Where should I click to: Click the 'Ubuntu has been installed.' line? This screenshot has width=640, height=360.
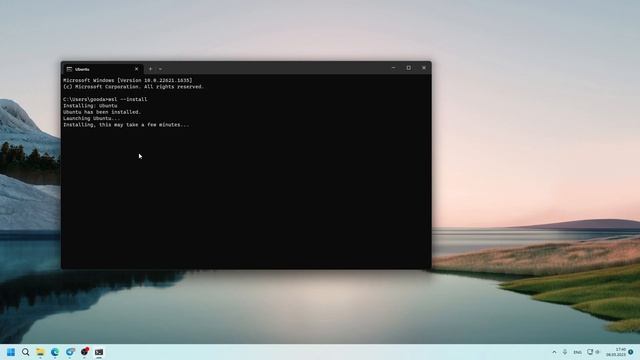(x=102, y=112)
